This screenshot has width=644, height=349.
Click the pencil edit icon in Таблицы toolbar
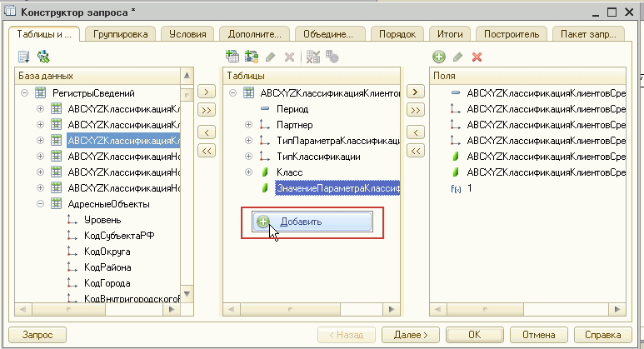click(x=270, y=57)
